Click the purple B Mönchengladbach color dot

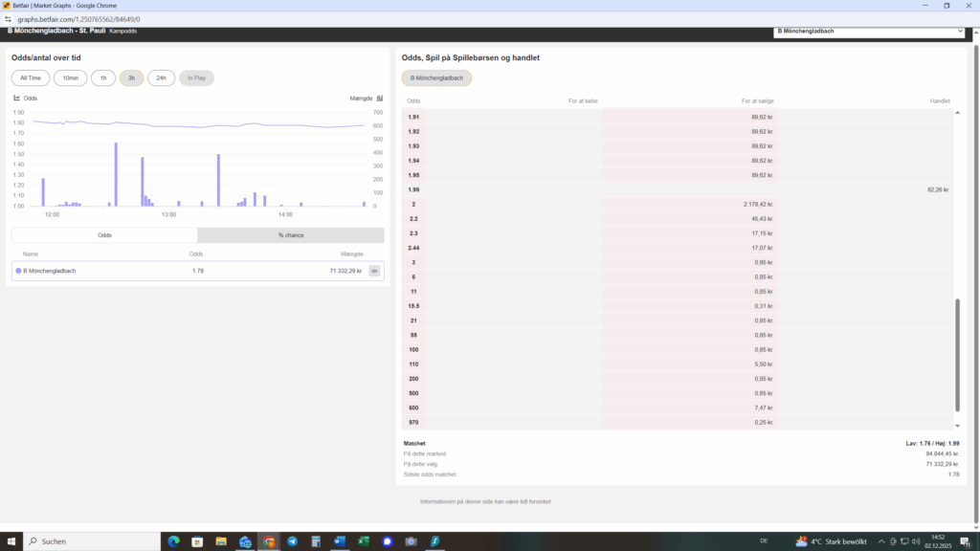coord(18,271)
